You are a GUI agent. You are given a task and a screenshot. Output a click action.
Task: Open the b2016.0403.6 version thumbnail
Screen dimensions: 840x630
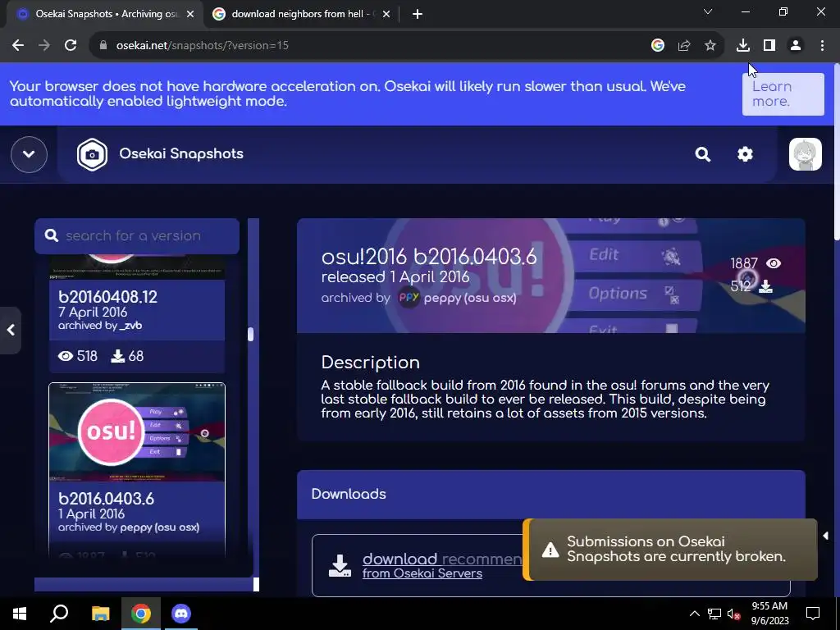(137, 431)
